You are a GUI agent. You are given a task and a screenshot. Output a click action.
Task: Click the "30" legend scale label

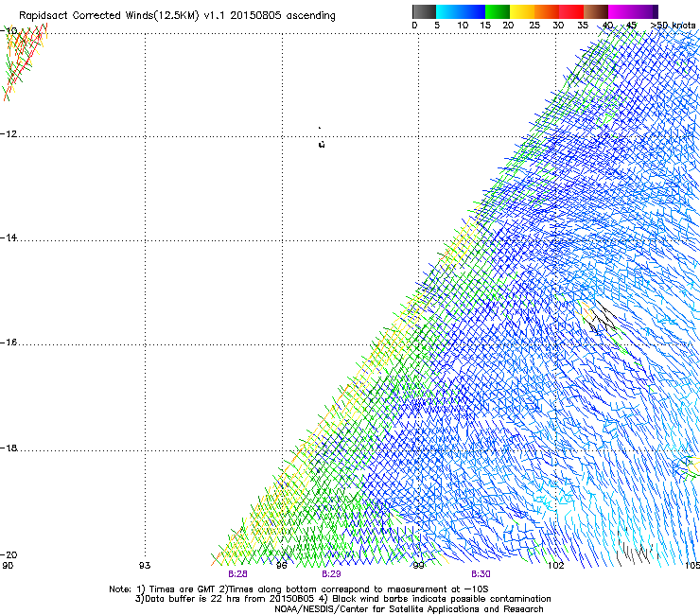[x=558, y=26]
